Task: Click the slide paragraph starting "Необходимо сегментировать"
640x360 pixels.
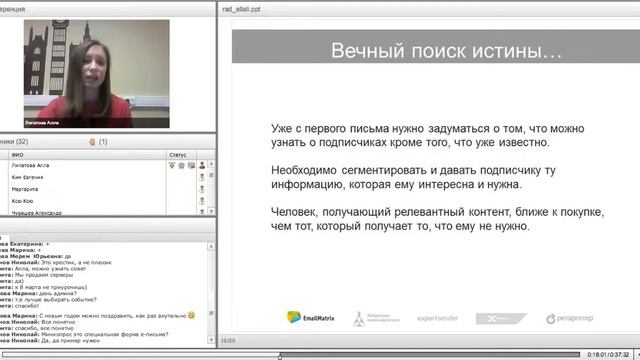Action: [x=413, y=177]
